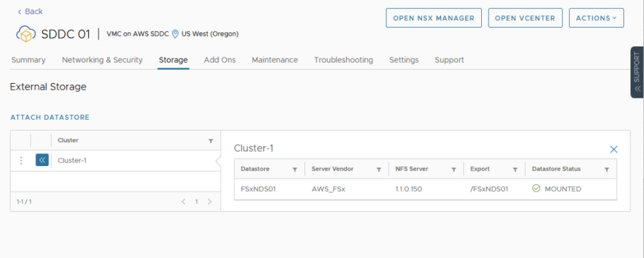Open the Maintenance tab
Viewport: 644px width, 258px height.
click(275, 60)
